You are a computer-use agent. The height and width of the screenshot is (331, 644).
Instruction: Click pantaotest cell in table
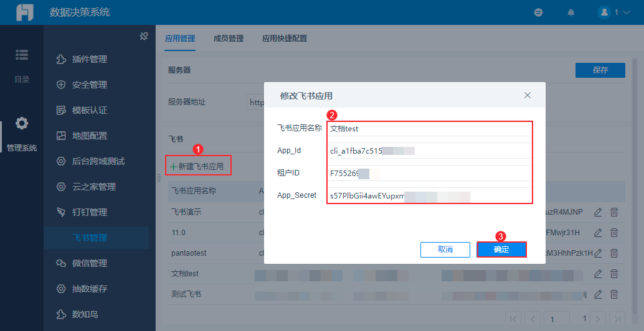click(189, 253)
